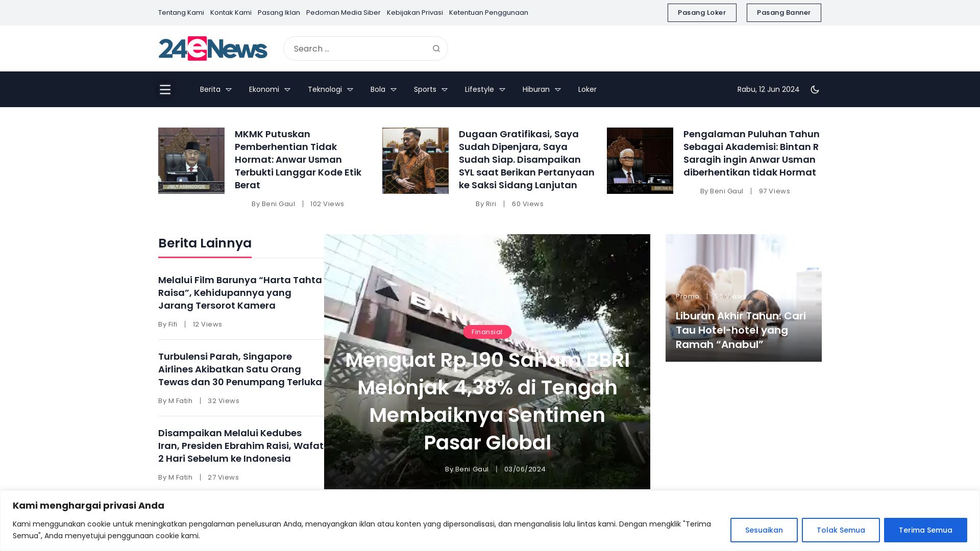Open the Tentang Kami link
The width and height of the screenshot is (980, 551).
pyautogui.click(x=181, y=13)
